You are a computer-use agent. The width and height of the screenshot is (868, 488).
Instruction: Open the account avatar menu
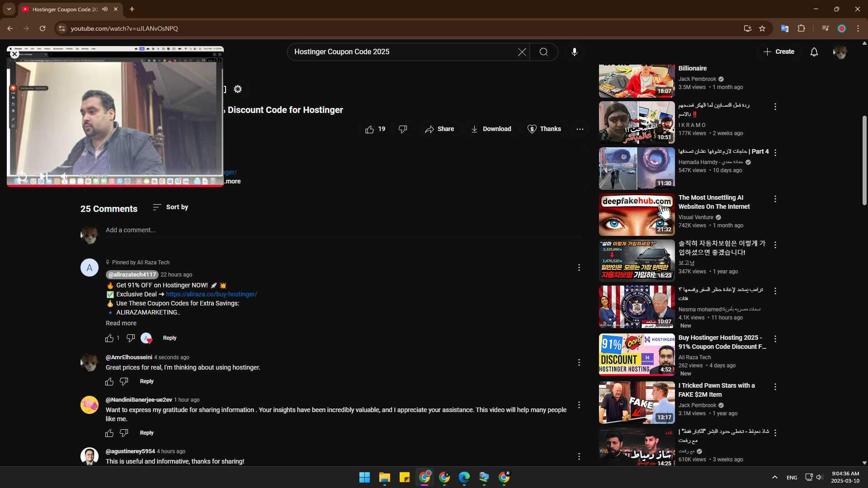click(x=840, y=52)
